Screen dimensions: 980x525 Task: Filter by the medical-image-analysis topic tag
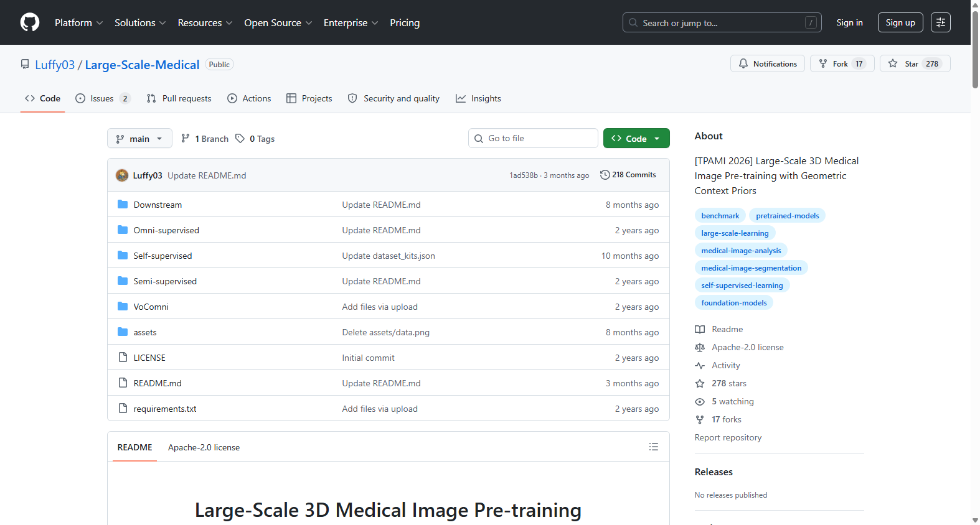click(x=741, y=251)
